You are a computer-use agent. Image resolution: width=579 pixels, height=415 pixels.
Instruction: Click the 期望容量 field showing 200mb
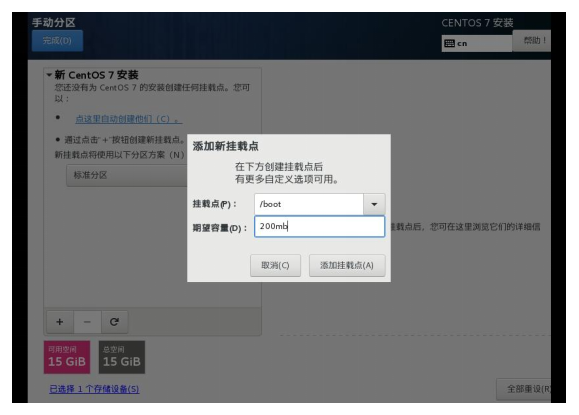[x=319, y=226]
